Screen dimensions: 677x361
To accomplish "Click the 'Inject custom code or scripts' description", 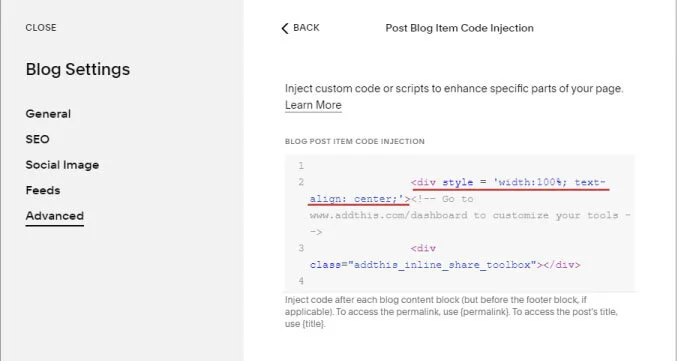I will [454, 89].
